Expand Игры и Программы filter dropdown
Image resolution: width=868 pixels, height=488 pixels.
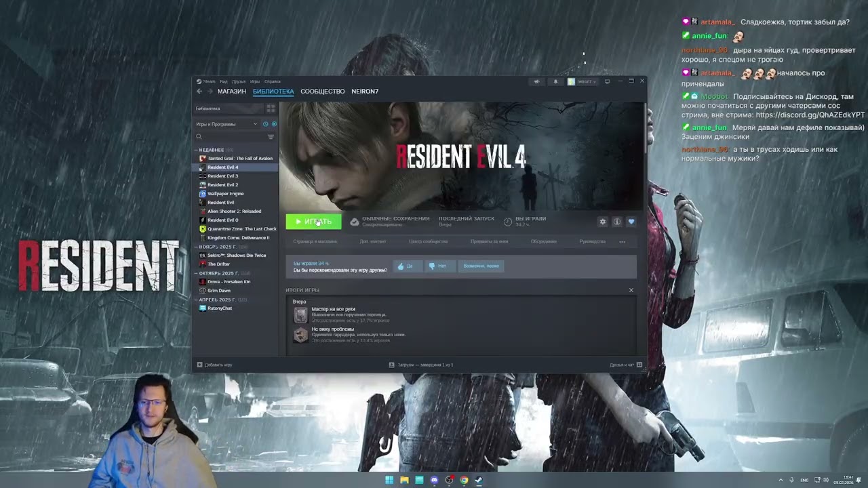(x=226, y=124)
